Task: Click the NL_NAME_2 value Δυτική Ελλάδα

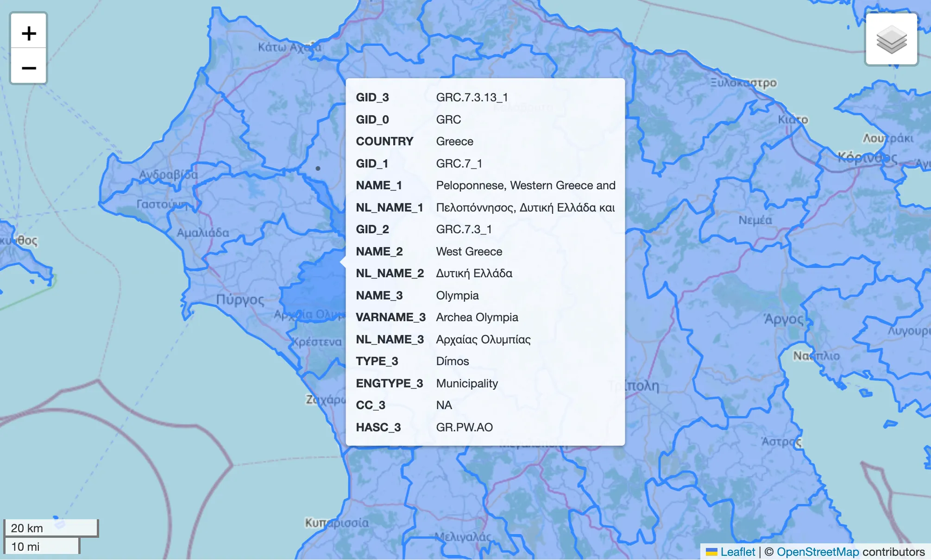Action: coord(474,273)
